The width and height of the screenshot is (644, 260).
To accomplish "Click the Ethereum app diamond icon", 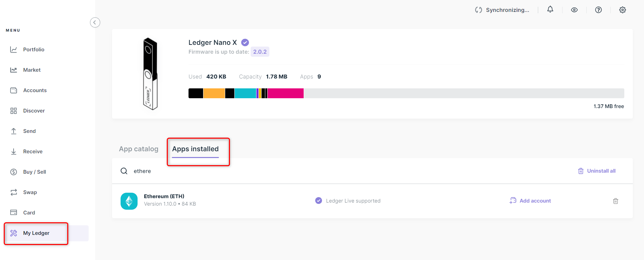I will coord(129,201).
